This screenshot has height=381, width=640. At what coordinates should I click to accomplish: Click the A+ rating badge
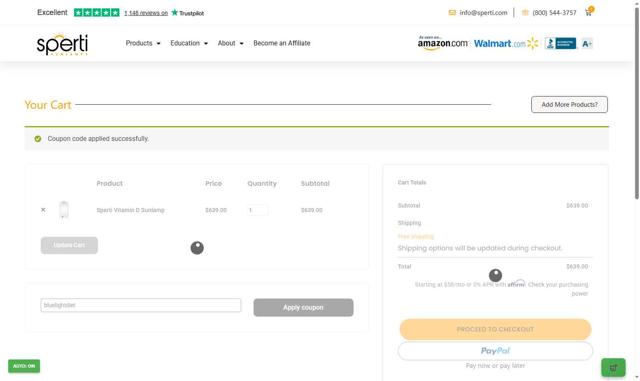tap(587, 44)
